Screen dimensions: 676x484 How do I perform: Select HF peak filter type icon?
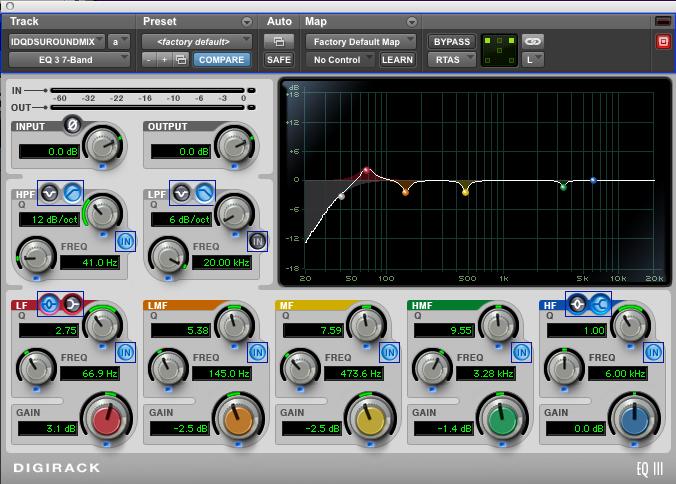coord(577,304)
